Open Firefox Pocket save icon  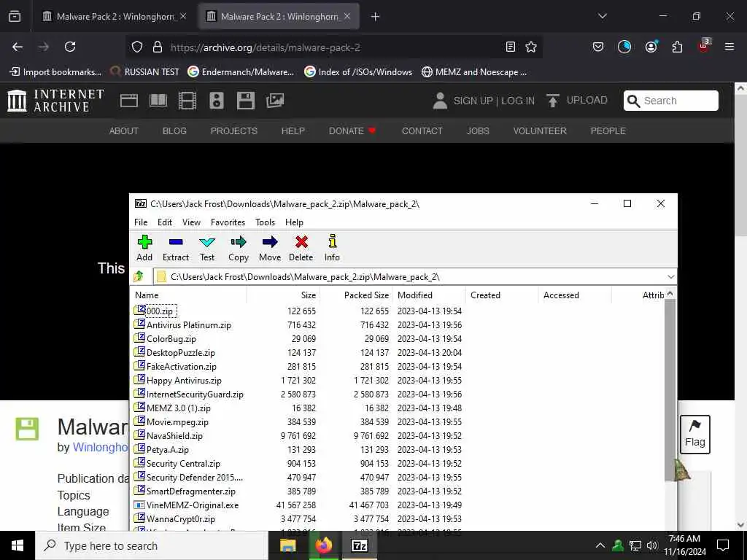598,47
